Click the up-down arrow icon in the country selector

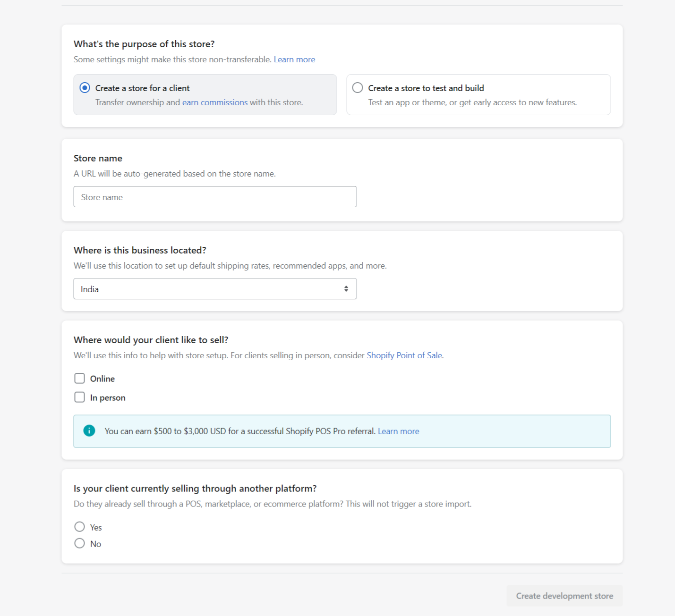(x=346, y=289)
